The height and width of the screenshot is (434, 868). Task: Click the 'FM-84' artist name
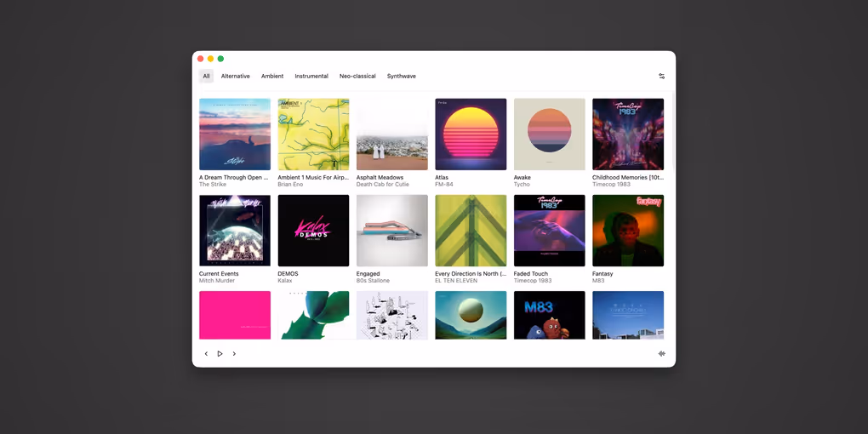coord(444,185)
